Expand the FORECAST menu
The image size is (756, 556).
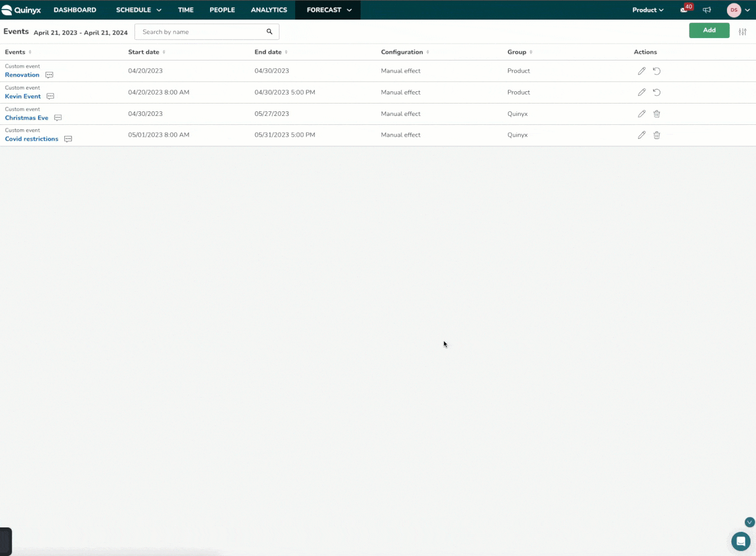(329, 10)
